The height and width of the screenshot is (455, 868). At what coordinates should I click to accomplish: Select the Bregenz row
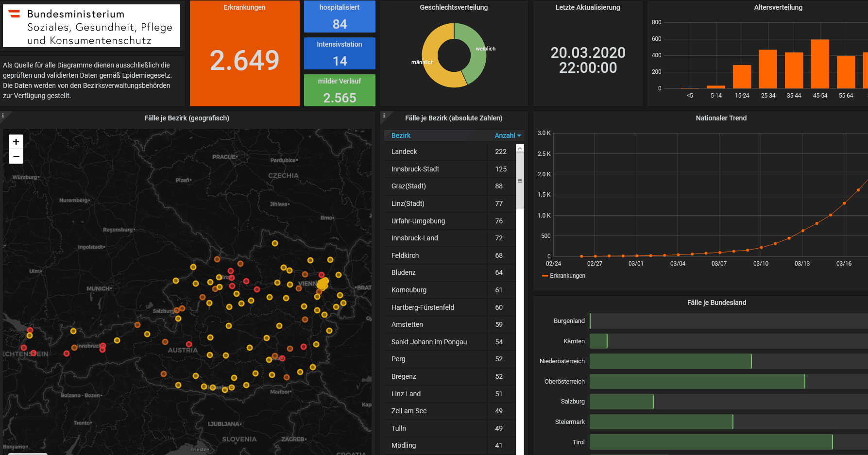tap(450, 376)
